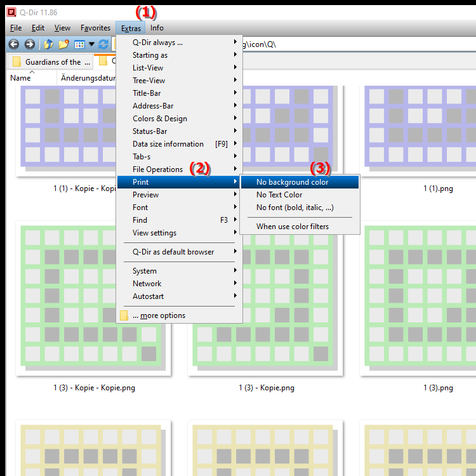
Task: Click the Forward navigation arrow icon
Action: click(29, 44)
